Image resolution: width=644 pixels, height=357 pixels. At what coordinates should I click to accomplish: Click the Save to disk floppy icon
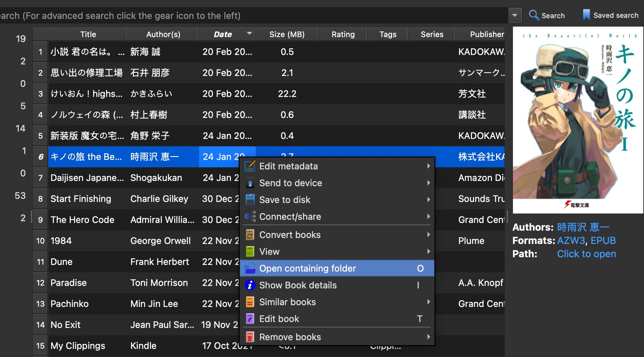pyautogui.click(x=250, y=200)
